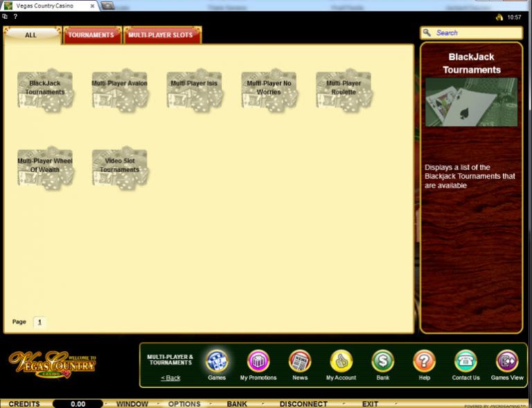This screenshot has height=408, width=532.
Task: Open the Bank dollar icon
Action: pos(382,361)
